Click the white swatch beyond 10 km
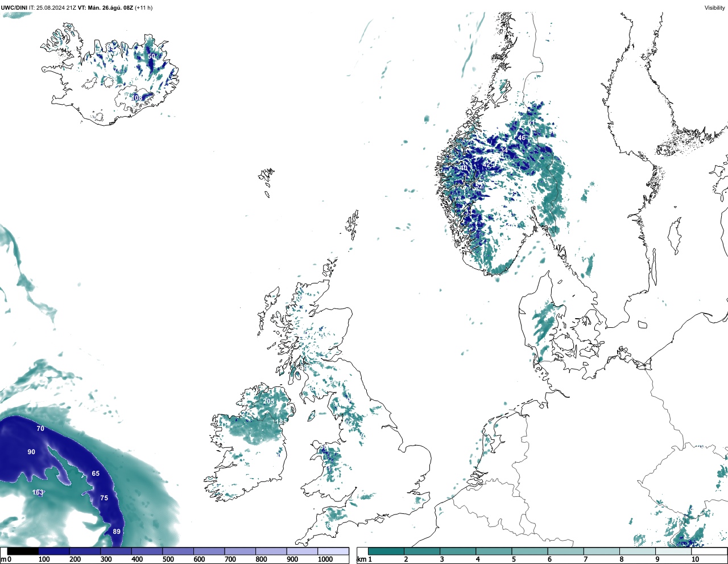This screenshot has height=564, width=728. 709,551
